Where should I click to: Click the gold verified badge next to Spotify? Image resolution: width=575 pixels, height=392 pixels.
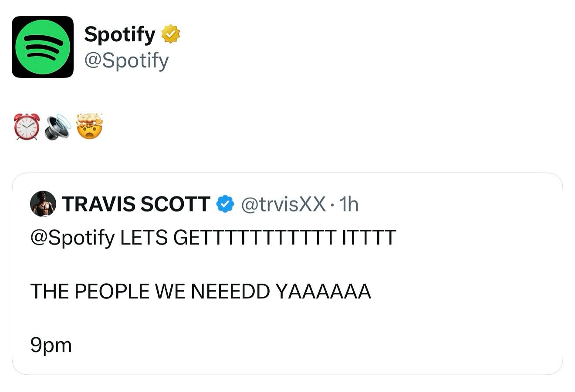[x=171, y=34]
